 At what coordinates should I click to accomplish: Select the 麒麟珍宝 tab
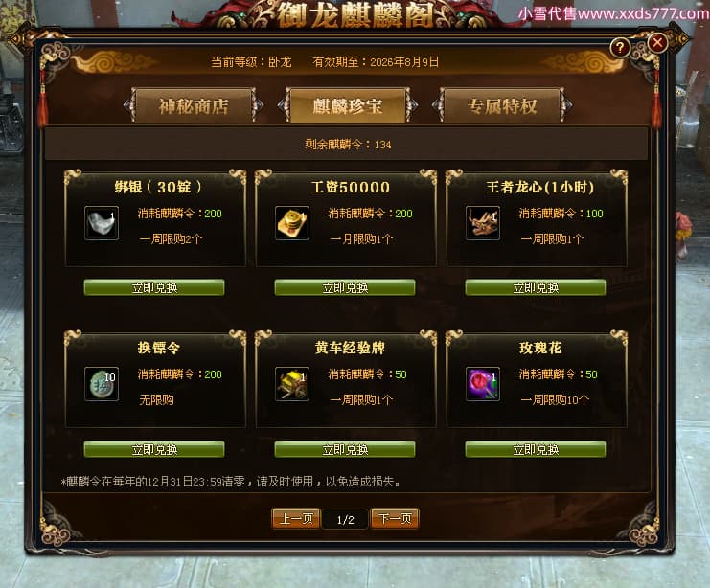pyautogui.click(x=348, y=105)
